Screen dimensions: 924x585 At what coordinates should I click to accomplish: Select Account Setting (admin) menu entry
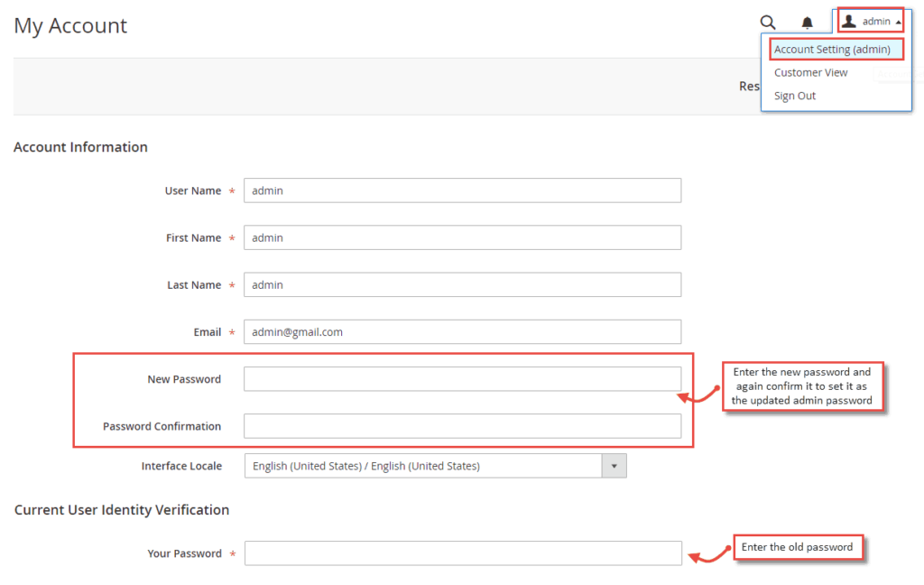click(x=836, y=49)
